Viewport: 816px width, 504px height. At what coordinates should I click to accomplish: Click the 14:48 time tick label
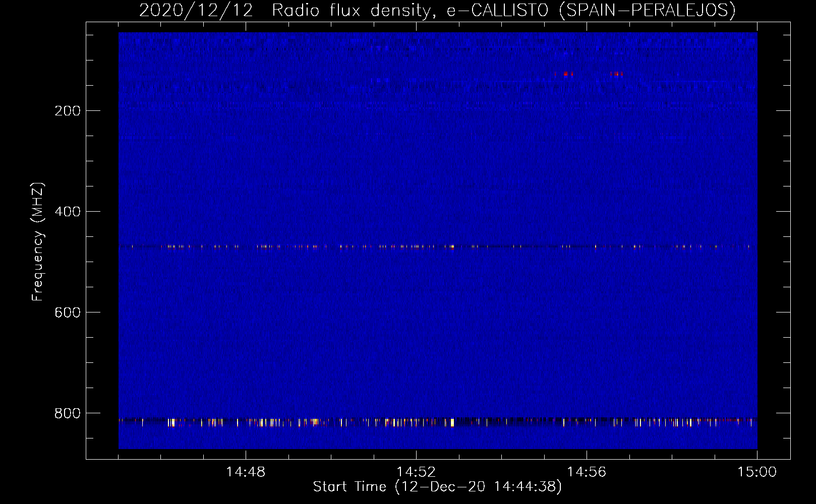(246, 472)
